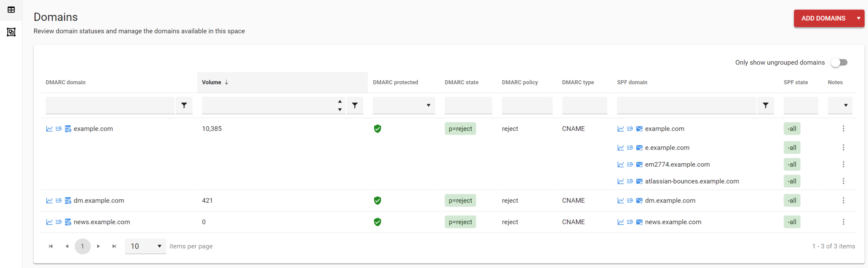Click the search-list icon beside dm.example.com DMARC domain
Image resolution: width=868 pixels, height=268 pixels.
pyautogui.click(x=59, y=201)
